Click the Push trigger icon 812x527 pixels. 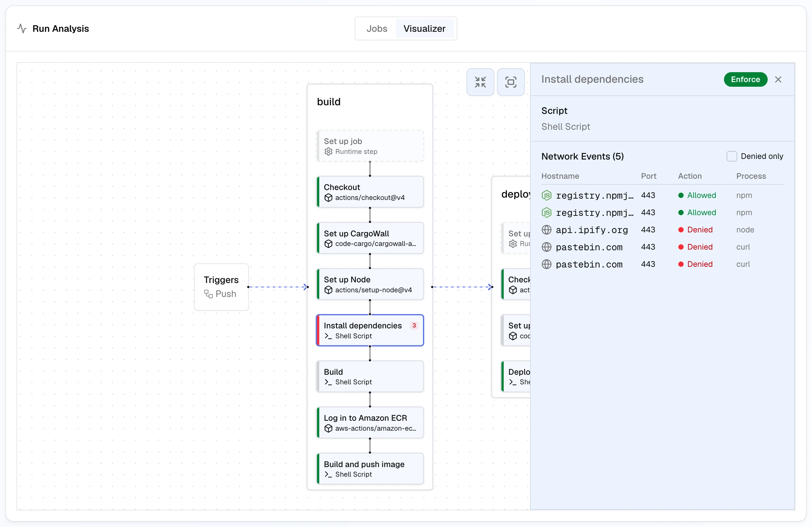(208, 294)
